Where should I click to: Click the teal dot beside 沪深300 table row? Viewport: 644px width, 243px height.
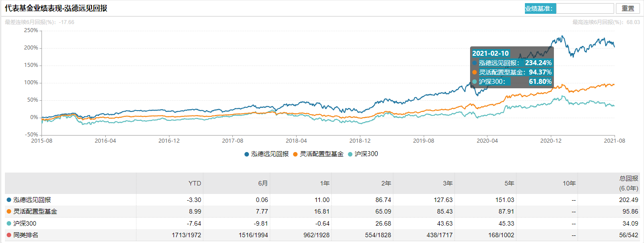tap(9, 223)
